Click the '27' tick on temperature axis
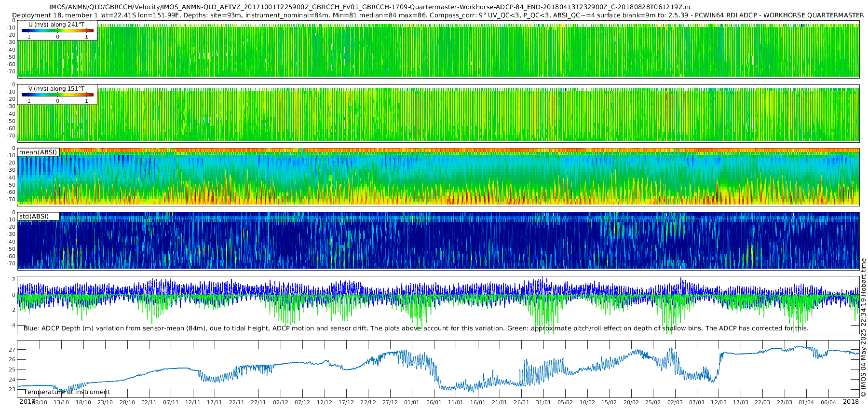This screenshot has height=410, width=868. [x=13, y=350]
